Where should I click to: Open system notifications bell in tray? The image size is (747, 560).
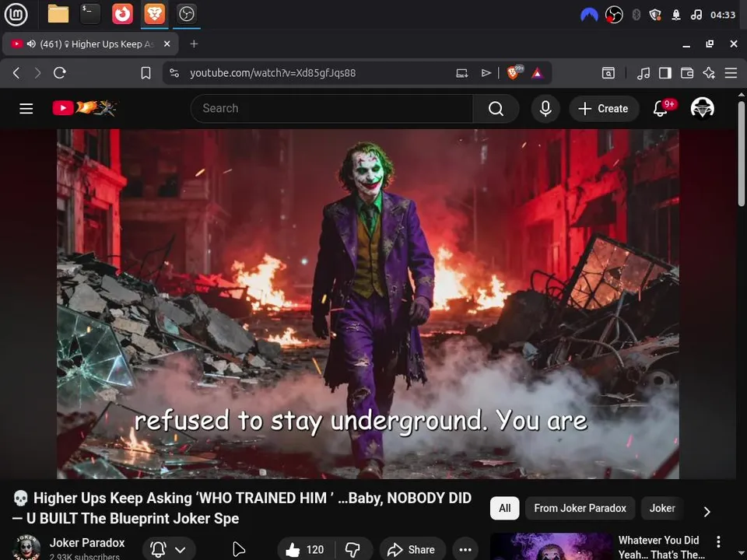coord(676,15)
